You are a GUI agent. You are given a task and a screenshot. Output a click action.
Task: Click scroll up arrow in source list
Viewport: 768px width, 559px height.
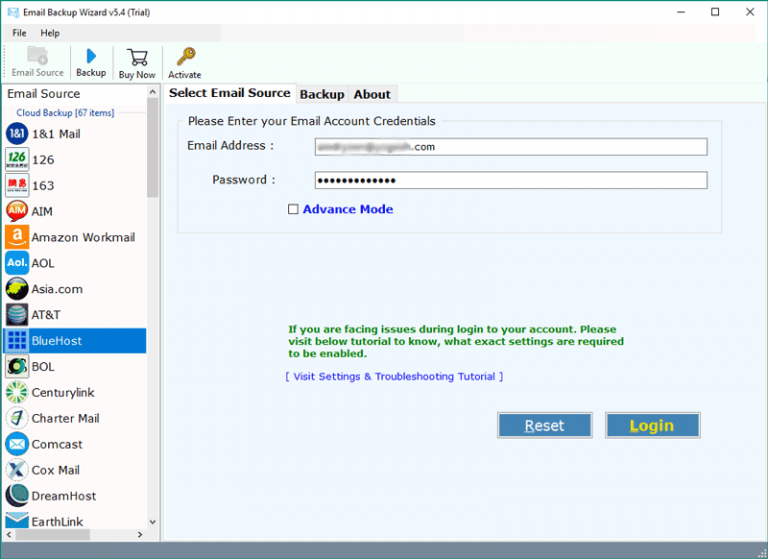tap(152, 92)
